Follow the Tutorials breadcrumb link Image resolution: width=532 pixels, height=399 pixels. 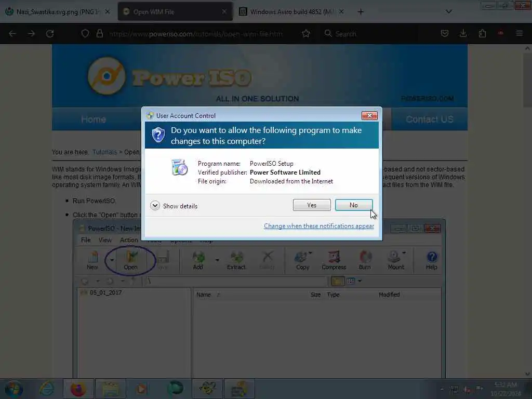click(104, 152)
